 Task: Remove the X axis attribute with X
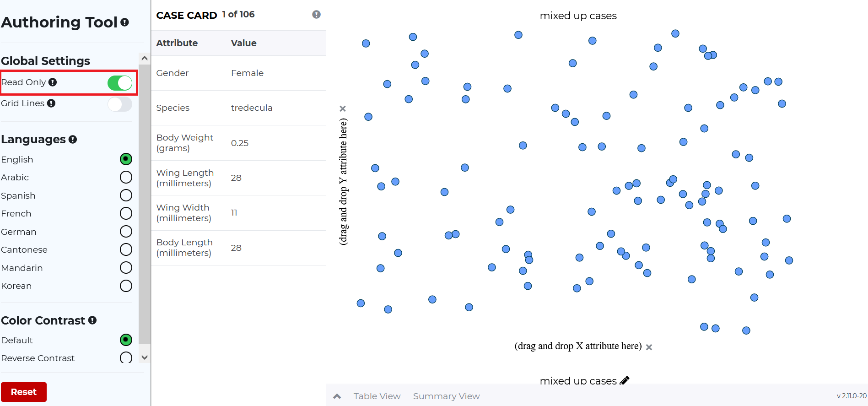(649, 347)
